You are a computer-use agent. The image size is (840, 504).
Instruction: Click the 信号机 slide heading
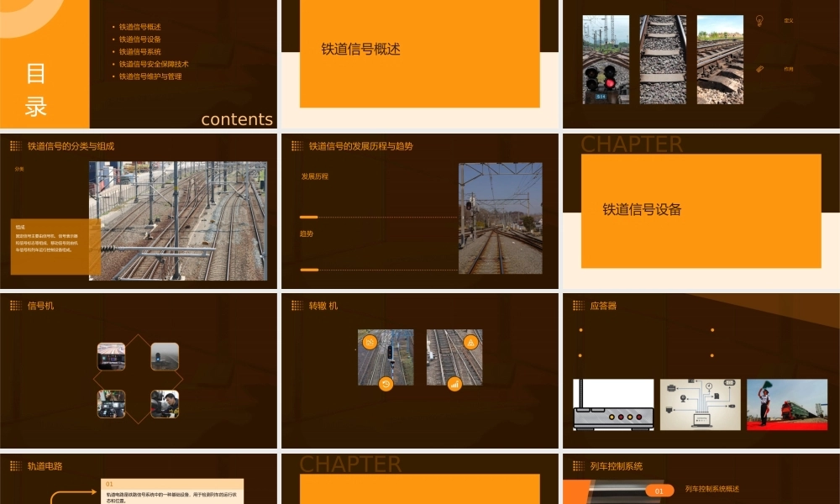coord(40,306)
